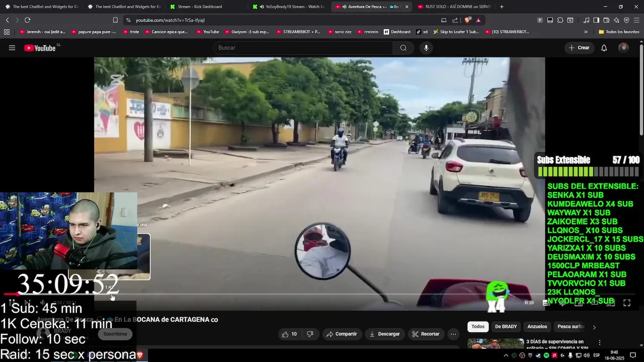This screenshot has height=362, width=644.
Task: Click the Recortar button
Action: click(x=426, y=334)
